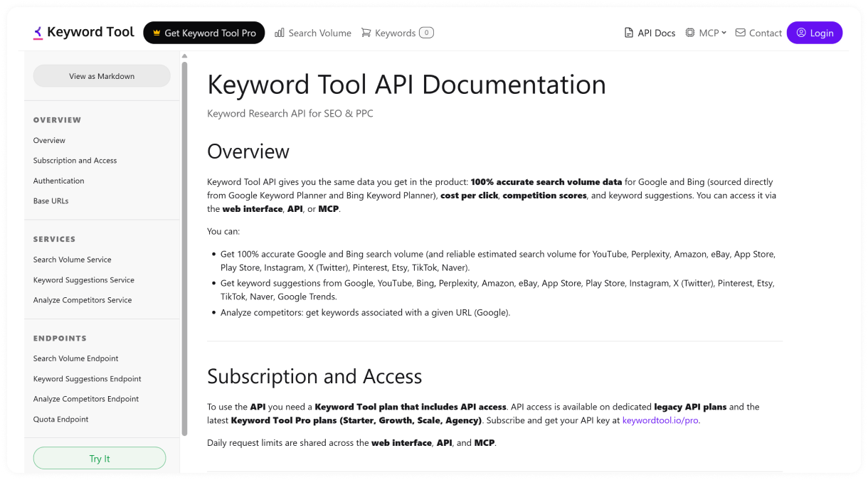Open the Search Volume page
The width and height of the screenshot is (868, 480).
click(x=313, y=33)
